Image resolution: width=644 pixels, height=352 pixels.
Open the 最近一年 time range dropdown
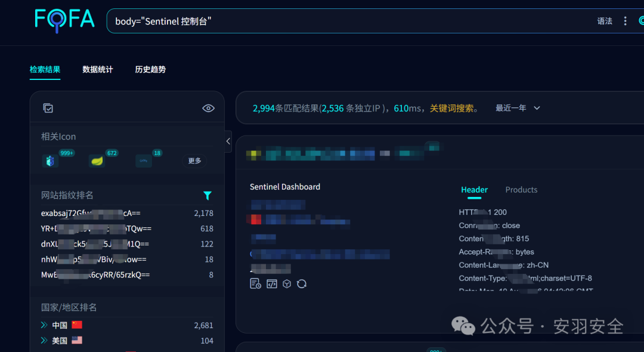[518, 108]
